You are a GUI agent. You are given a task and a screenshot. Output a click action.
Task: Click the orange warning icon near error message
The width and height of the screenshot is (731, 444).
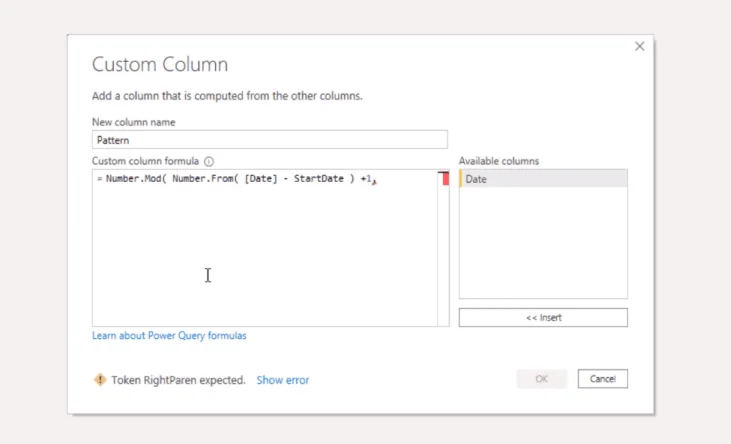[100, 380]
